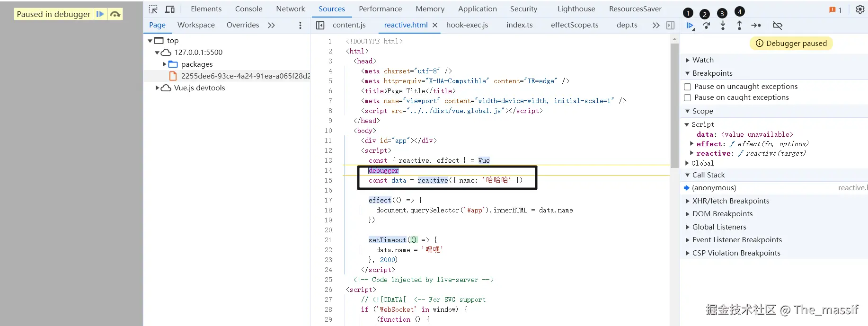
Task: Step over in the page overlay
Action: pos(115,14)
